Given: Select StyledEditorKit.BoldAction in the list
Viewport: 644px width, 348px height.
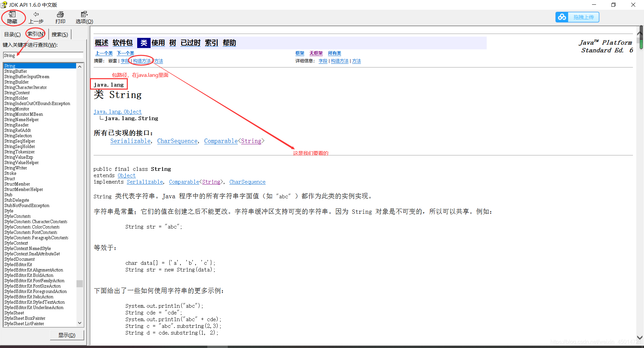Looking at the screenshot, I should (x=29, y=275).
